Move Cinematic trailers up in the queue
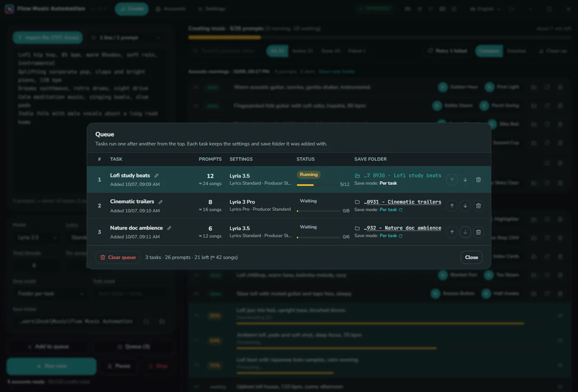Image resolution: width=578 pixels, height=392 pixels. pos(452,206)
